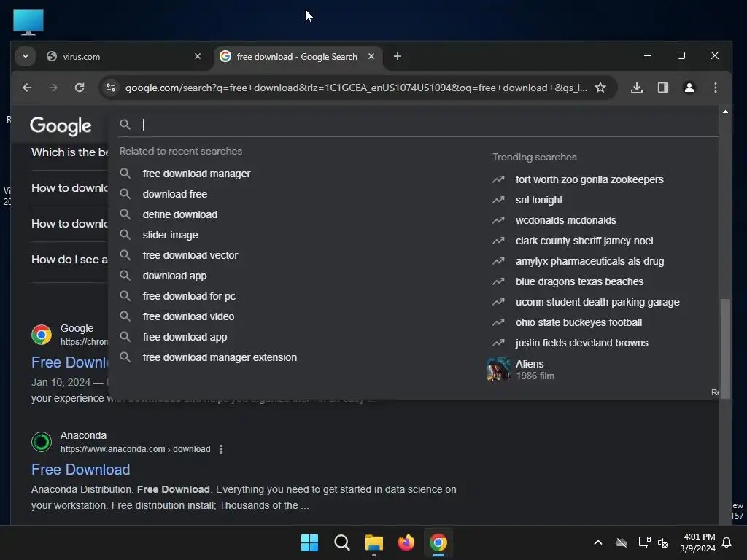Open the Free Downl... Google result title
This screenshot has width=747, height=560.
69,362
